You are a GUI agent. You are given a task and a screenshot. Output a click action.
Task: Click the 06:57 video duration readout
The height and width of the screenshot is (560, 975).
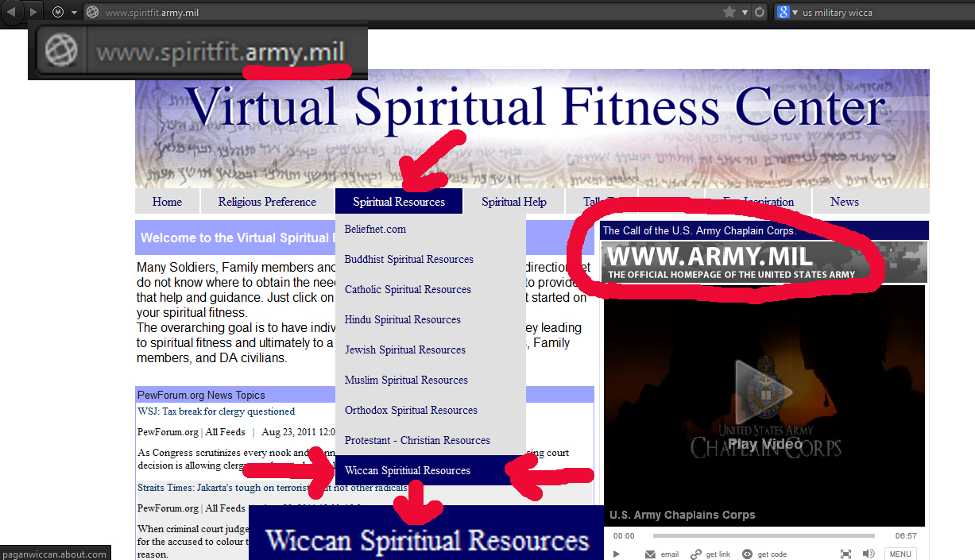pos(906,536)
